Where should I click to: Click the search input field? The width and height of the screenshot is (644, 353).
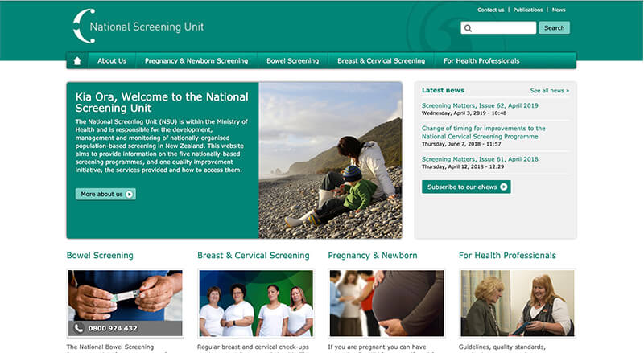[498, 28]
